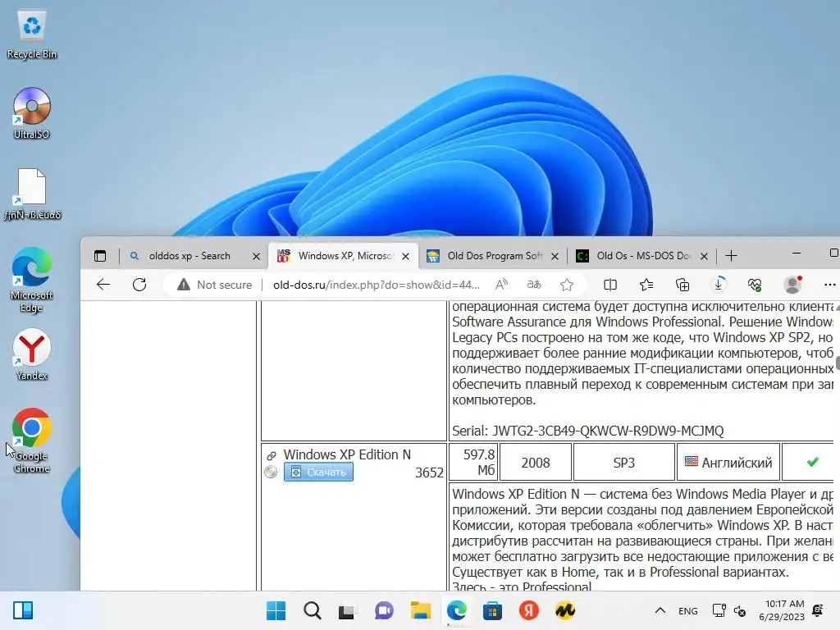View the Not secure site info
This screenshot has height=630, width=840.
tap(214, 285)
